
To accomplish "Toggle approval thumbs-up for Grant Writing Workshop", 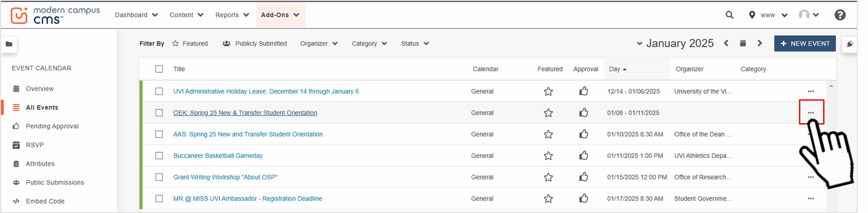I will pos(584,177).
